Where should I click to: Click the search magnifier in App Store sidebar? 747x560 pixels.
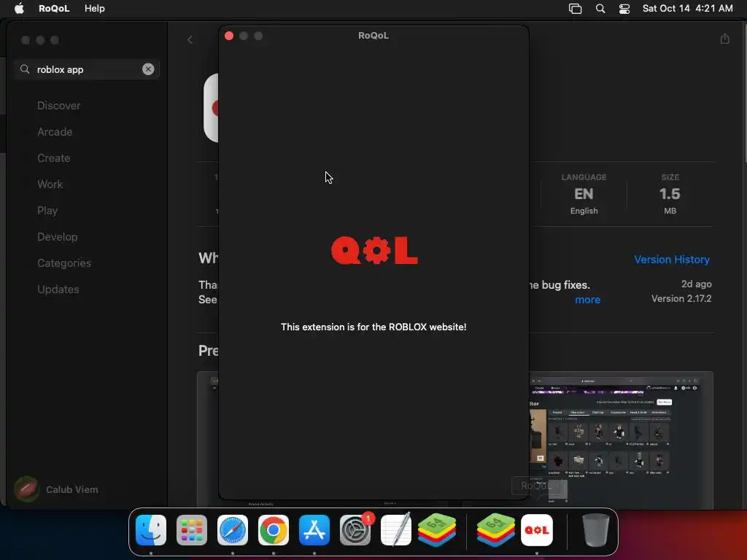coord(25,69)
